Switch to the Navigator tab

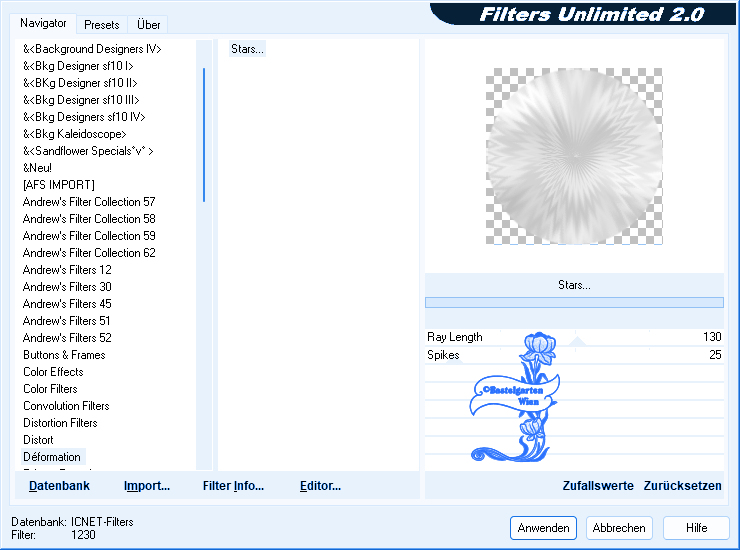43,24
